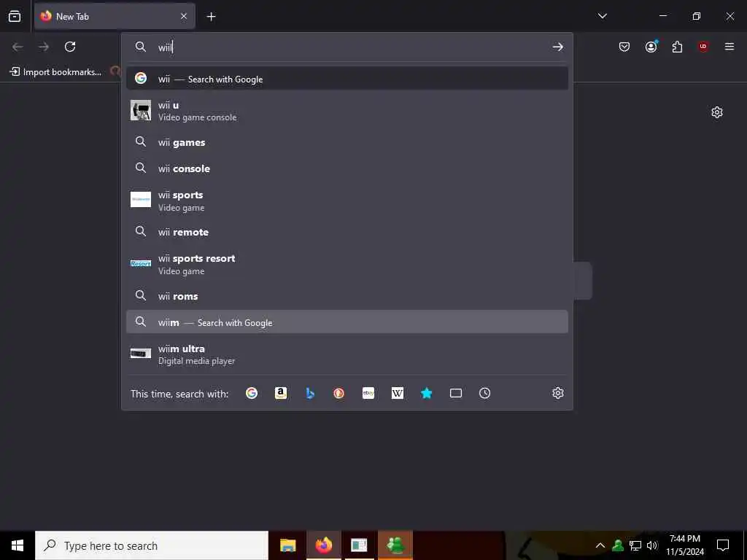Image resolution: width=747 pixels, height=560 pixels.
Task: Expand the list all tabs chevron
Action: (602, 16)
